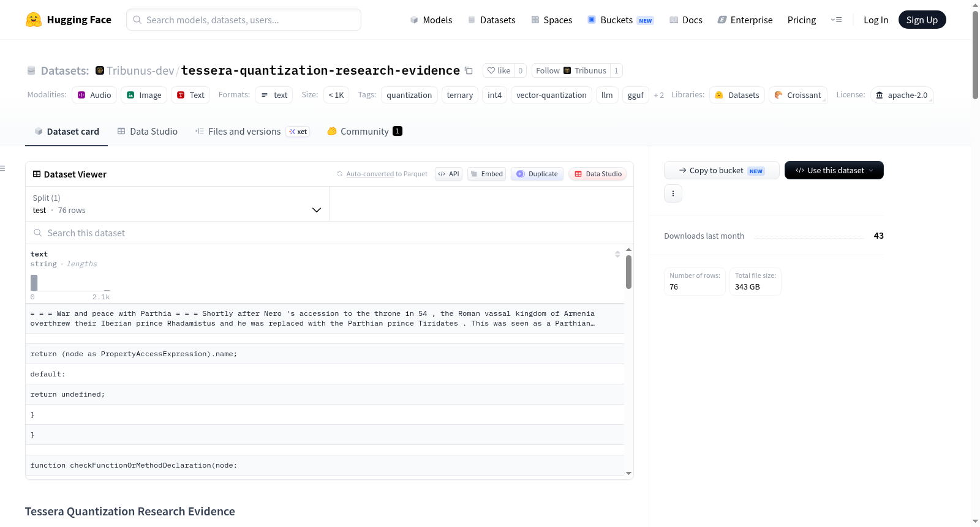The width and height of the screenshot is (980, 527).
Task: Expand the Split test dropdown
Action: [177, 204]
